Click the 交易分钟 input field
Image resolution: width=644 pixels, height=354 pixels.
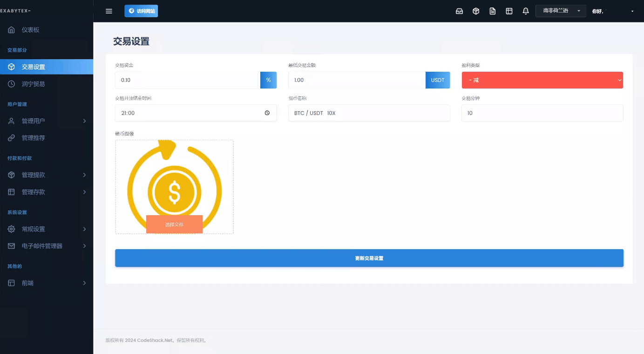pos(542,113)
